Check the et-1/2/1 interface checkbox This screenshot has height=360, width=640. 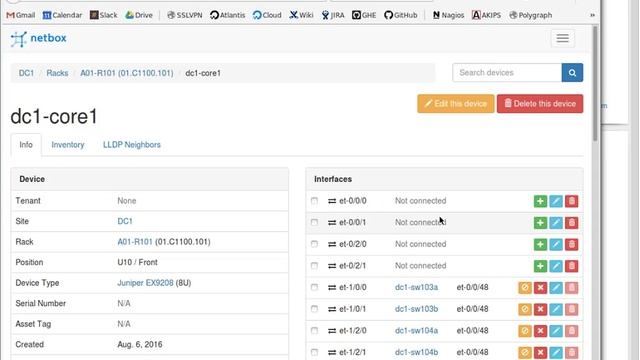[x=314, y=352]
